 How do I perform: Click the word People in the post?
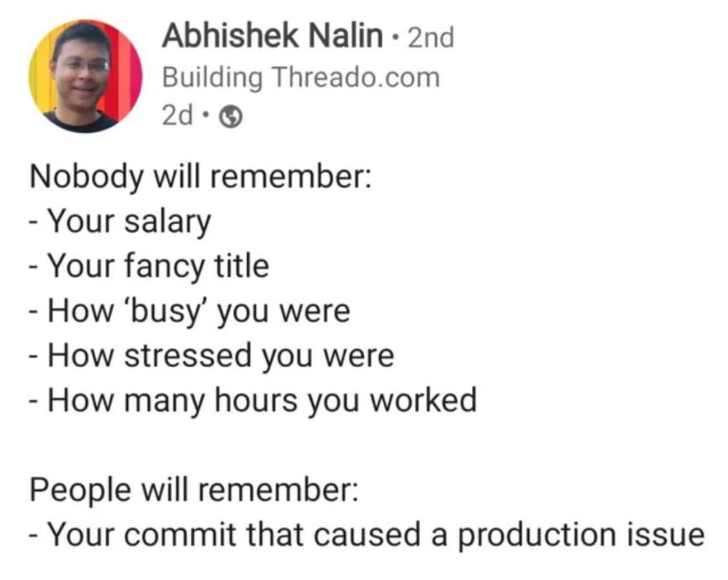[x=76, y=490]
